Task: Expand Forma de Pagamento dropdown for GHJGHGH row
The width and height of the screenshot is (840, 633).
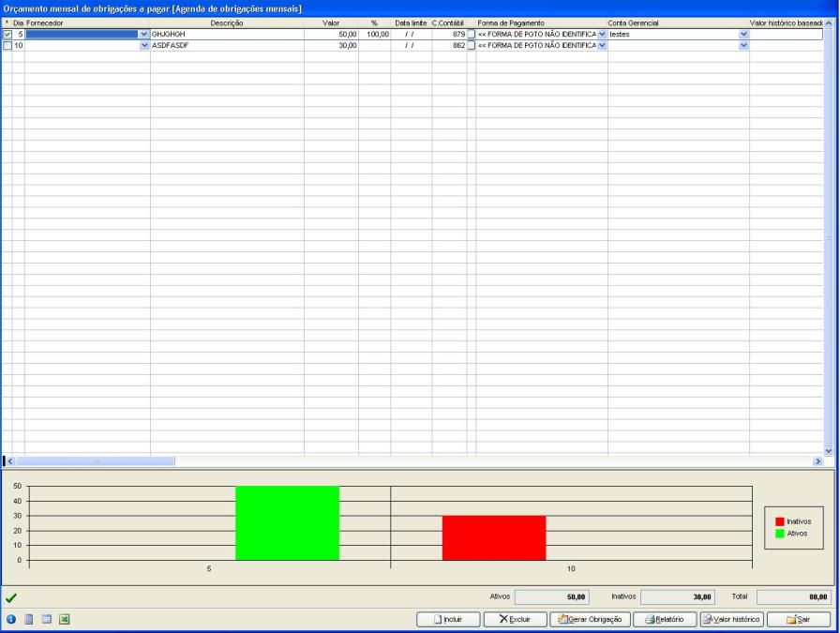Action: coord(602,35)
